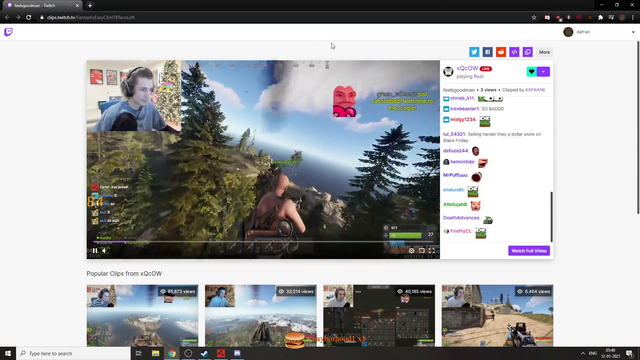This screenshot has width=640, height=360.
Task: Click the chat replay scrollbar
Action: (551, 216)
